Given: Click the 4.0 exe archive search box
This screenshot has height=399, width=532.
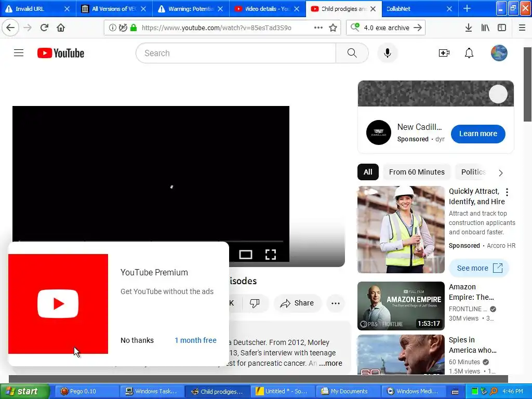Looking at the screenshot, I should tap(387, 28).
